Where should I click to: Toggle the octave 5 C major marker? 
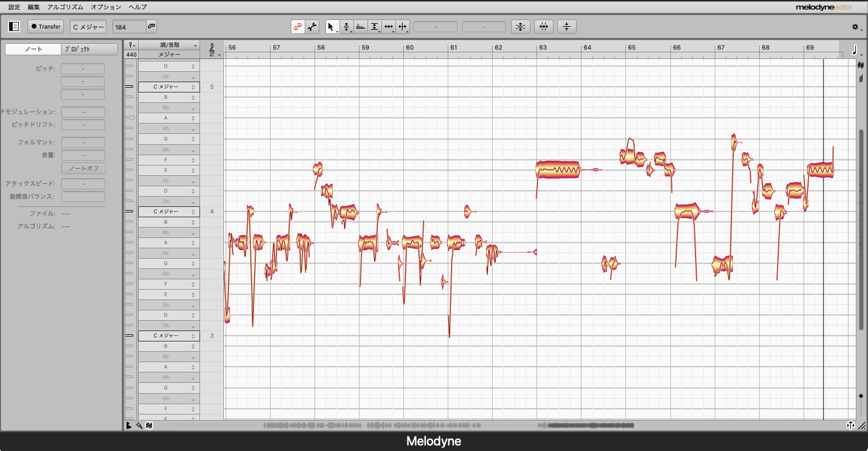click(129, 87)
